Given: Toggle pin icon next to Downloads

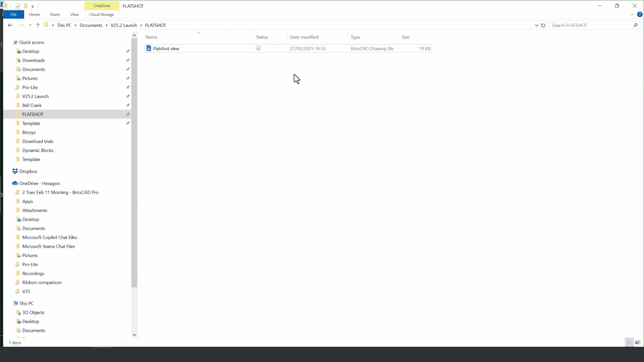Looking at the screenshot, I should [x=128, y=60].
